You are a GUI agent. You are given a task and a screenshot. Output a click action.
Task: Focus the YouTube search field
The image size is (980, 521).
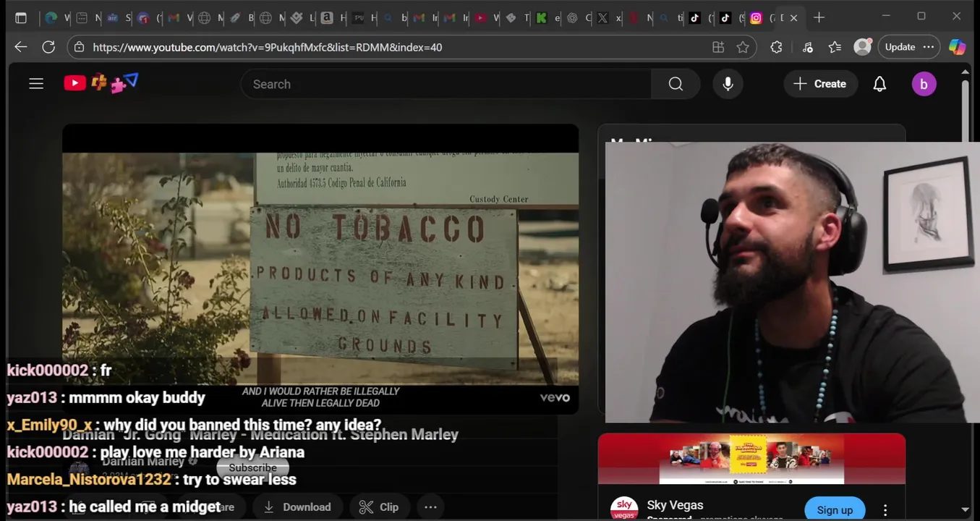click(x=446, y=84)
